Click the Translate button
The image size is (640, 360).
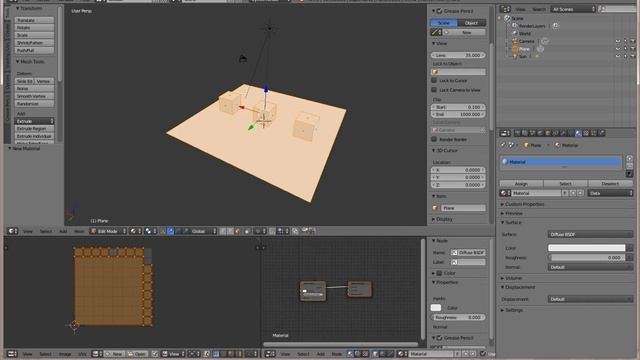tap(34, 20)
